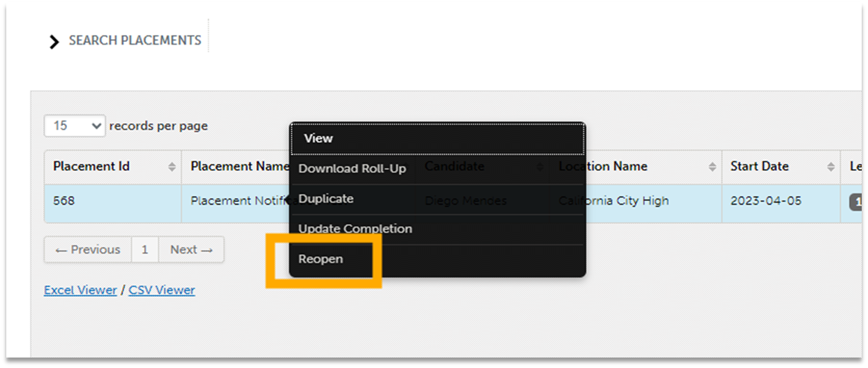This screenshot has height=368, width=868.
Task: Click the Location Name column header
Action: tap(636, 167)
